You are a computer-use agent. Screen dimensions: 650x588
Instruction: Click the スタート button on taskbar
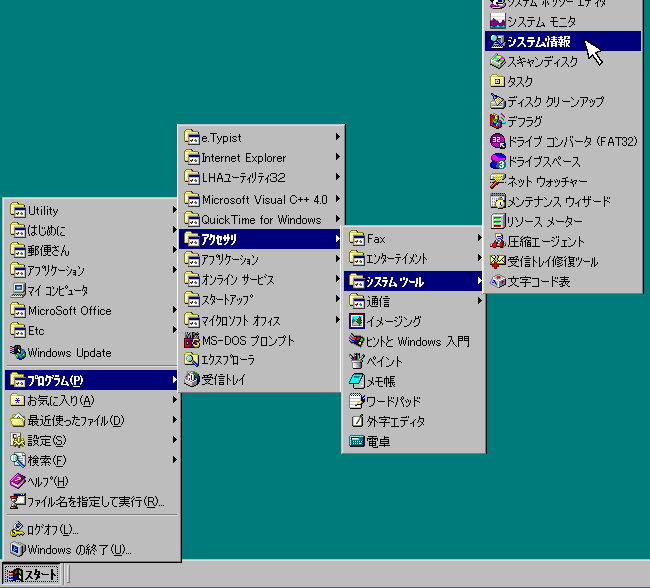pyautogui.click(x=32, y=574)
